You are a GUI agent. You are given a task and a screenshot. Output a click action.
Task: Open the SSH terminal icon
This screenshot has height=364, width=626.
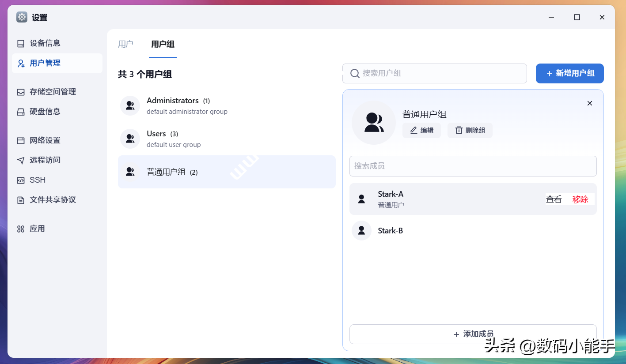21,180
